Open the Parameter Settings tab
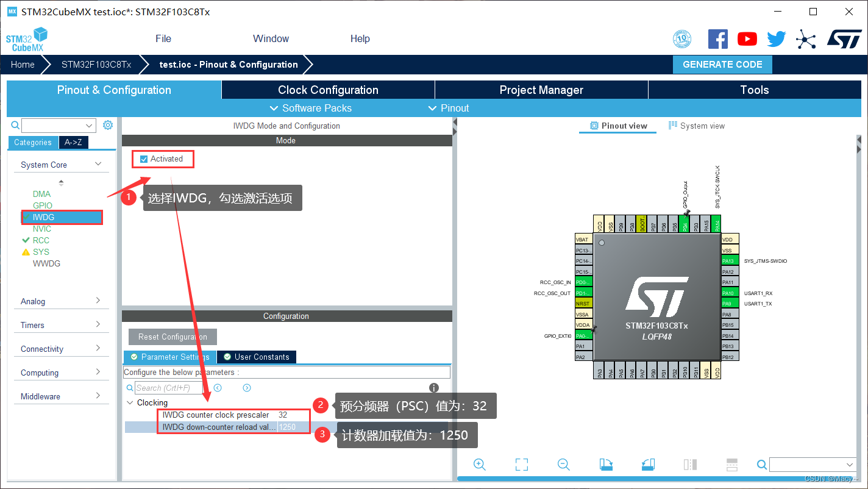 pyautogui.click(x=170, y=357)
